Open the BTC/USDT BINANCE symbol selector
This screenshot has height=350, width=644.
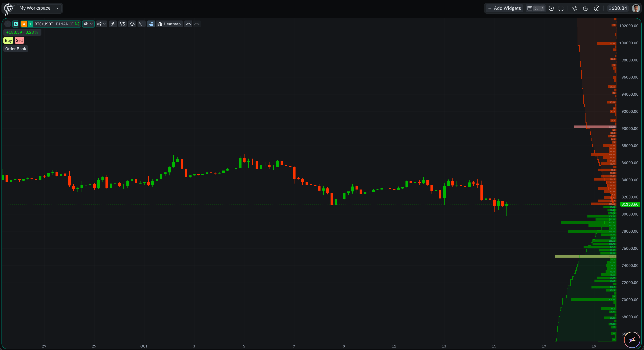coord(51,24)
